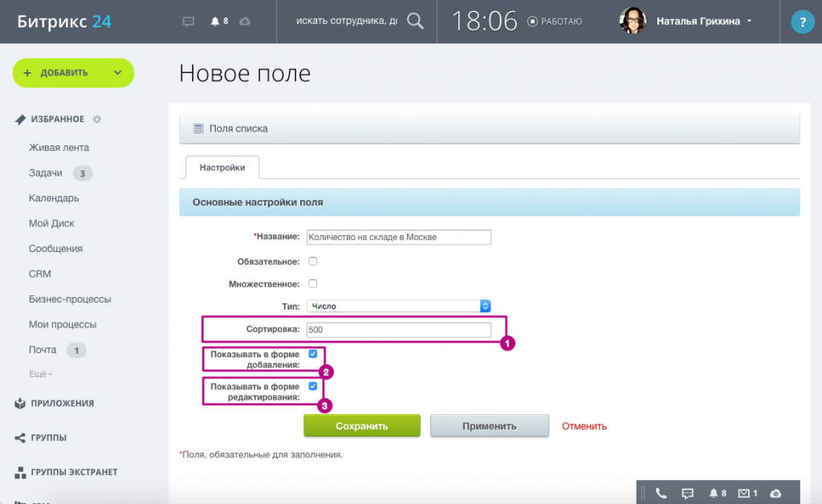Open Задачи in the left menu
This screenshot has width=822, height=504.
coord(46,173)
